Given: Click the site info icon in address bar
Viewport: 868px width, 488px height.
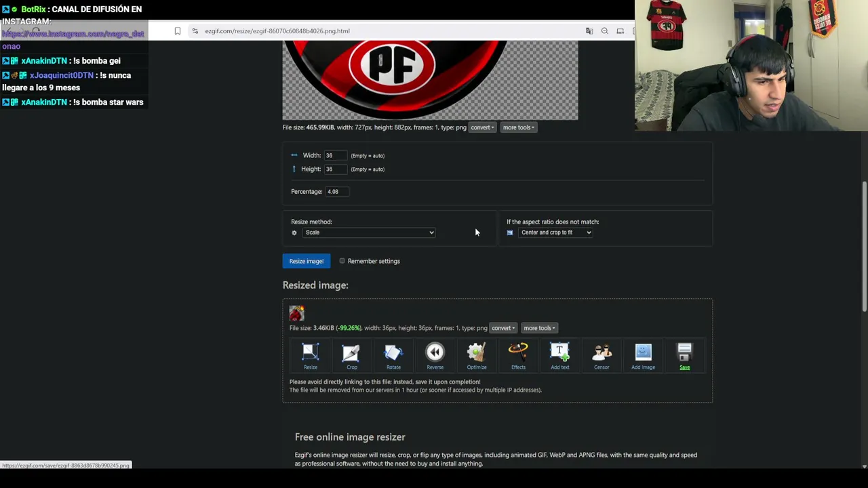Looking at the screenshot, I should 195,30.
